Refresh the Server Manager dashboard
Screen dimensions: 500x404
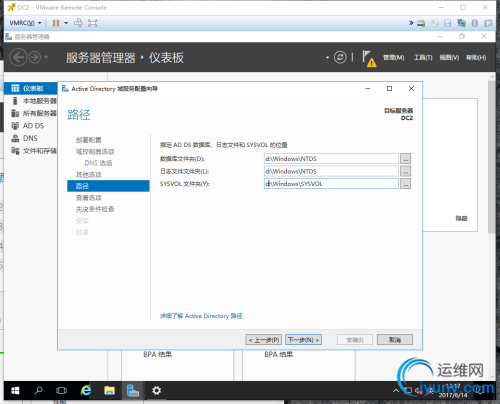(340, 57)
